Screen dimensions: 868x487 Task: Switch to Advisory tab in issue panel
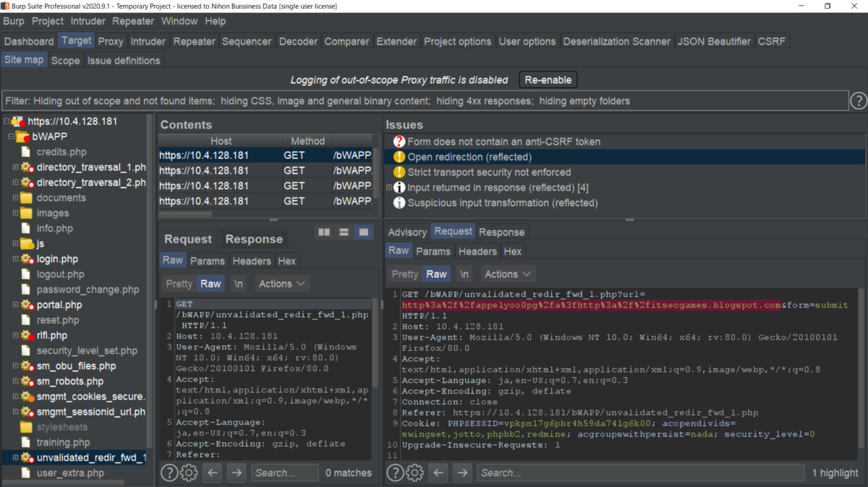click(407, 232)
